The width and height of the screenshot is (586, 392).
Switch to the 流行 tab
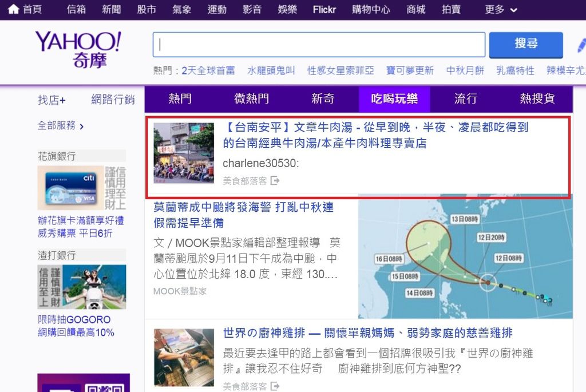coord(466,99)
